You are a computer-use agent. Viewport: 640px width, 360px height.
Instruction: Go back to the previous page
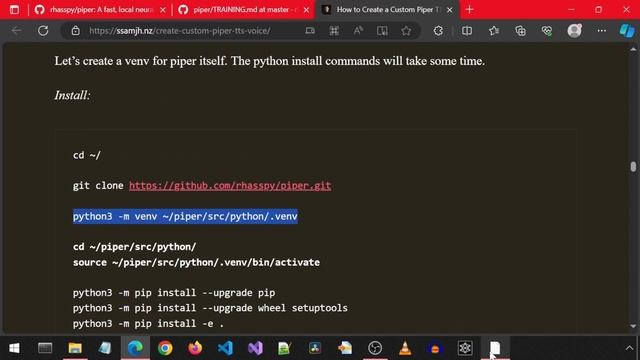[16, 31]
